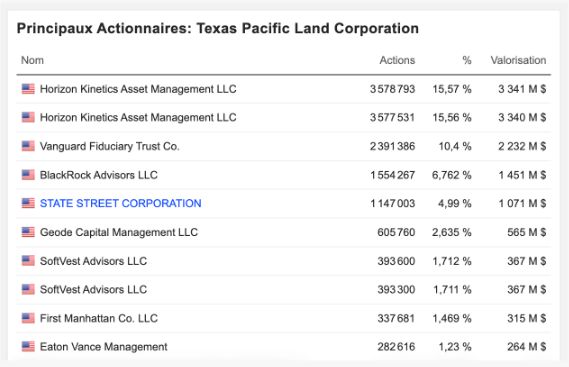
Task: Click the flag next to Geode Capital Management LLC
Action: (28, 232)
